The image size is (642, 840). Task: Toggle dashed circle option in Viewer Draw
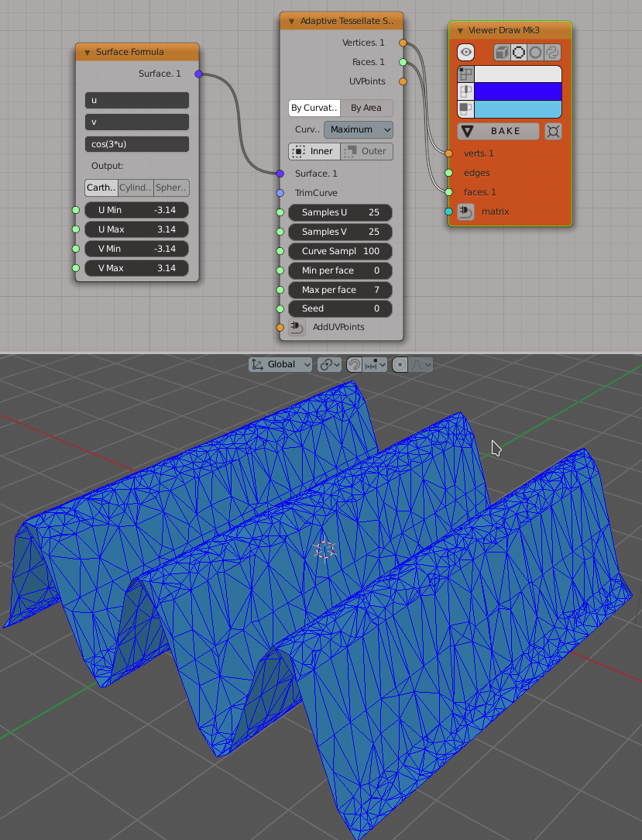[518, 53]
